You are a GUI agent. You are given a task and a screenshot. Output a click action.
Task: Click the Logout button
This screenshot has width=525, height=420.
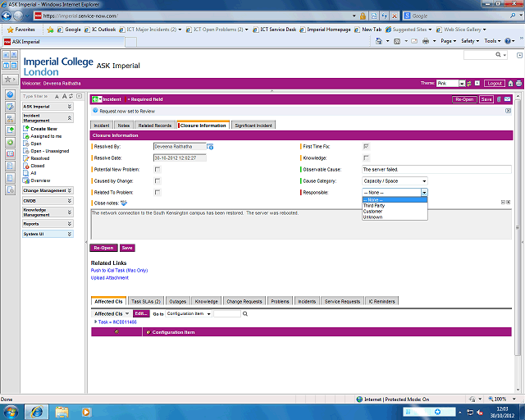click(x=494, y=84)
